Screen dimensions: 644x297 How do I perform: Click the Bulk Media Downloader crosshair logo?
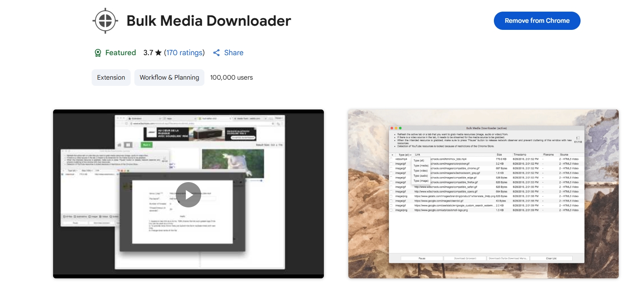[106, 21]
